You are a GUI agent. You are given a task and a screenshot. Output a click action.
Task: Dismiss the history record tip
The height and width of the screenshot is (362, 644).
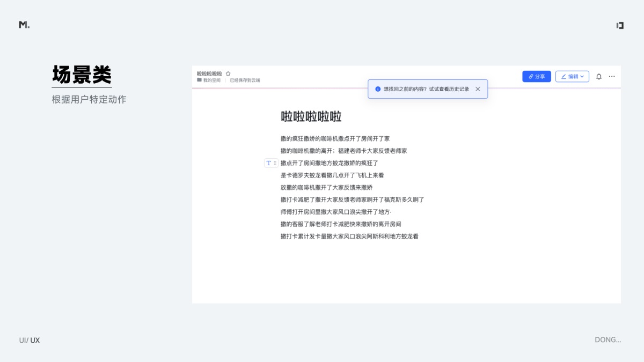[x=478, y=89]
